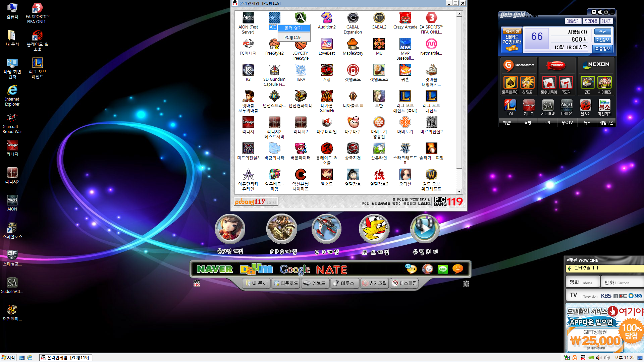644x362 pixels.
Task: Switch to the 무료TV tab
Action: coord(567,123)
